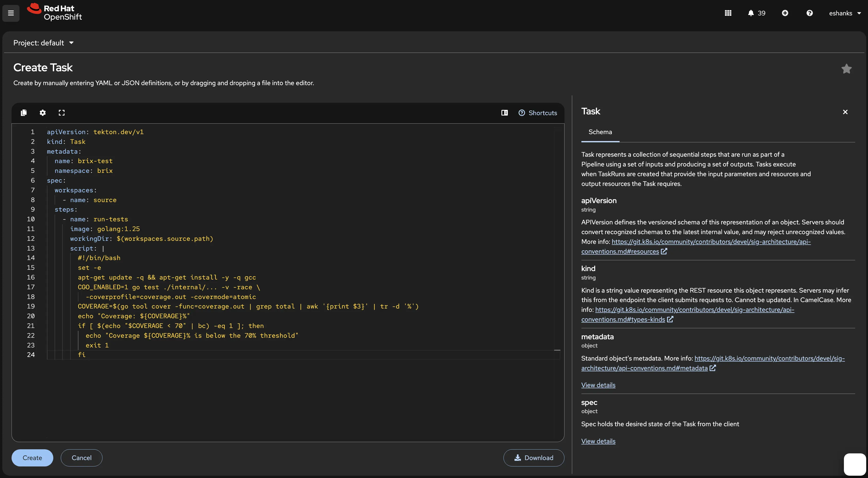Click the apt-get update line
Image resolution: width=868 pixels, height=478 pixels.
(167, 277)
